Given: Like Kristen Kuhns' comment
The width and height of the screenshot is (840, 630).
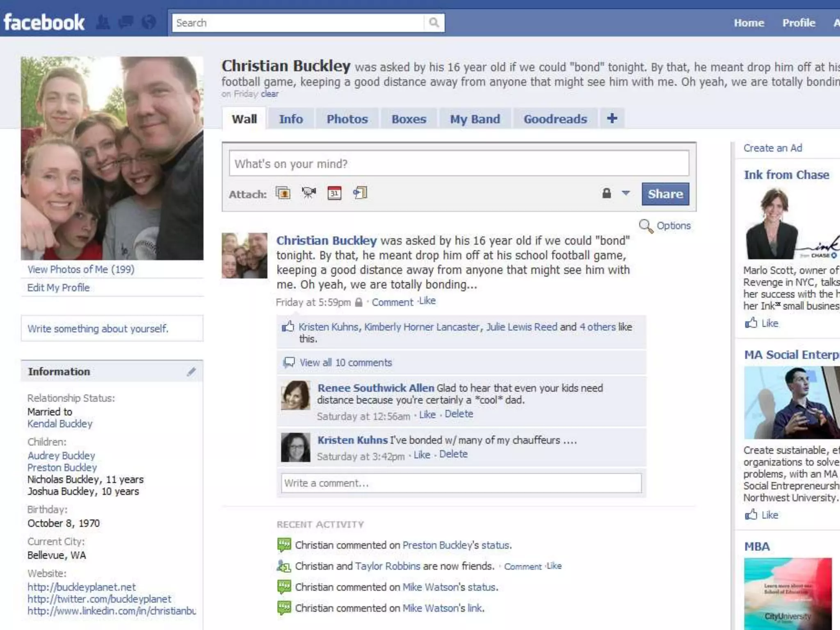Looking at the screenshot, I should (422, 455).
